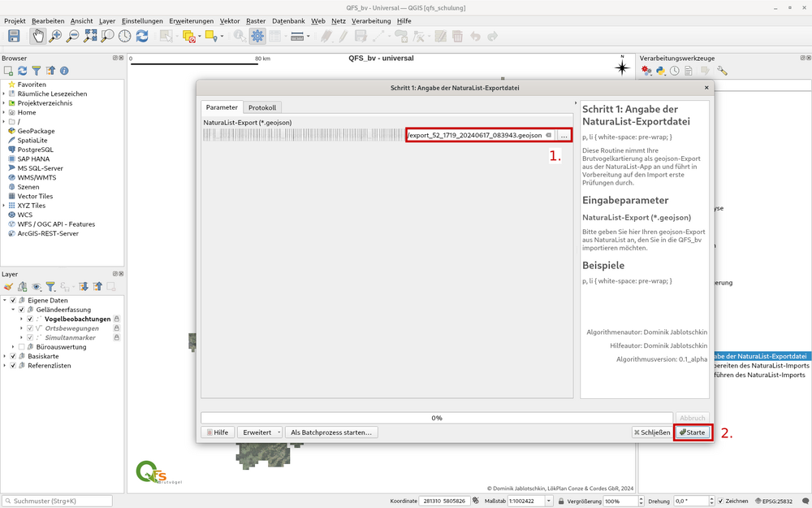Open the temporal controller clock icon
The height and width of the screenshot is (508, 812).
point(125,36)
